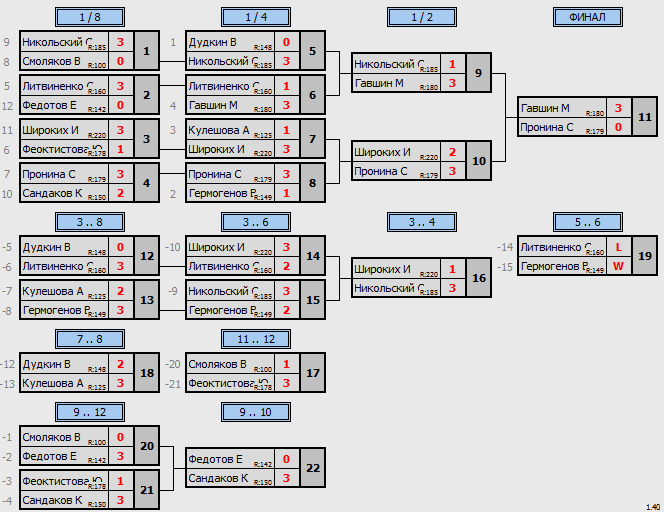The height and width of the screenshot is (512, 664).
Task: Select match number 21 box
Action: tap(147, 490)
